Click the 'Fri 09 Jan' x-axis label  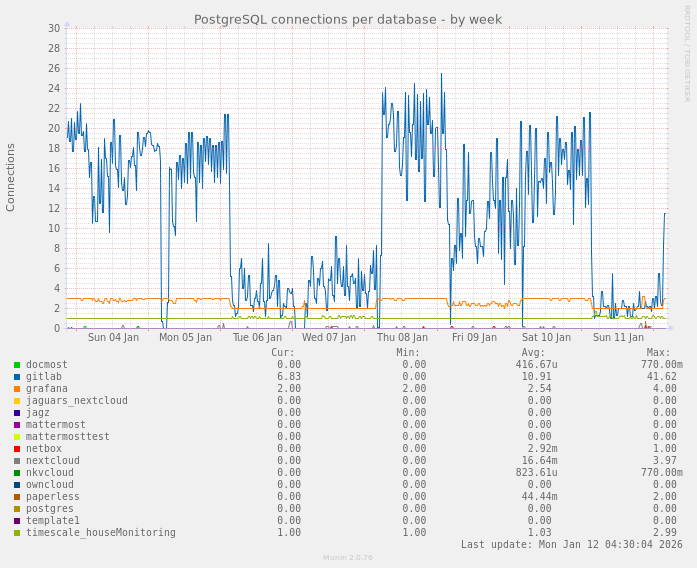(474, 337)
